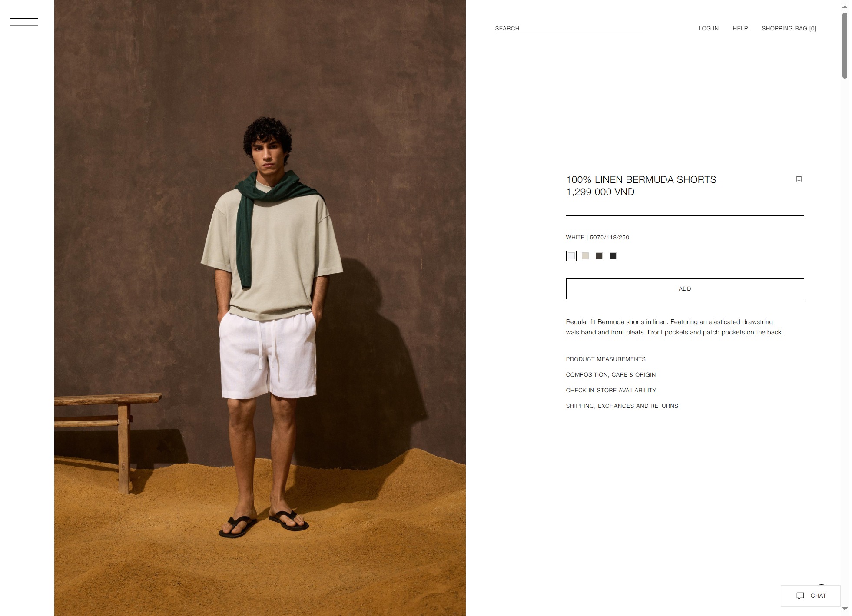
Task: Select the white color swatch
Action: click(571, 256)
